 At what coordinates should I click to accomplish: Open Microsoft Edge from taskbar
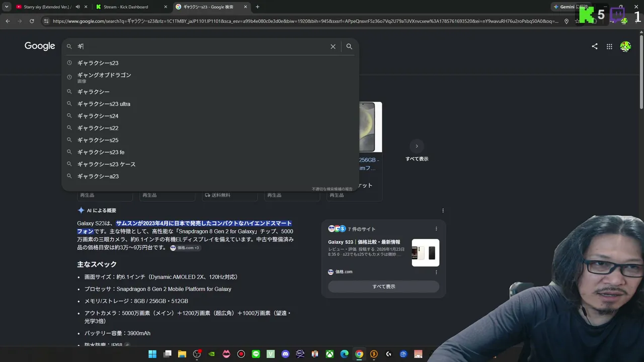(344, 354)
